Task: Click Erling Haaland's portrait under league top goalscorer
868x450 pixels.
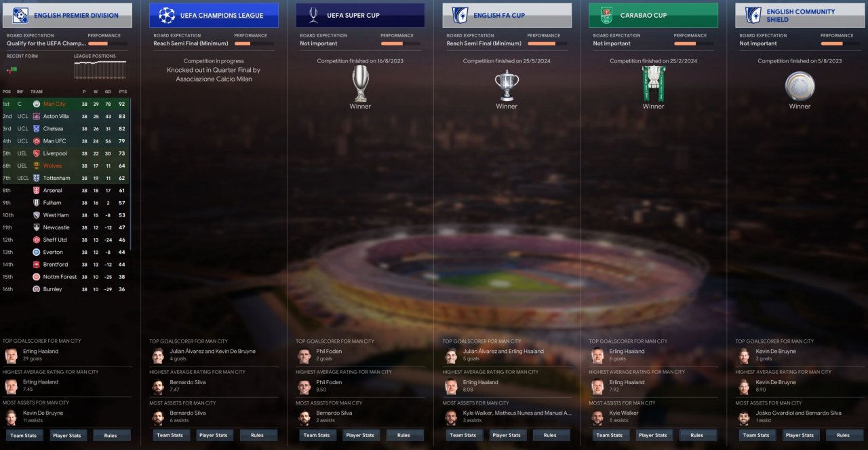Action: pyautogui.click(x=11, y=356)
